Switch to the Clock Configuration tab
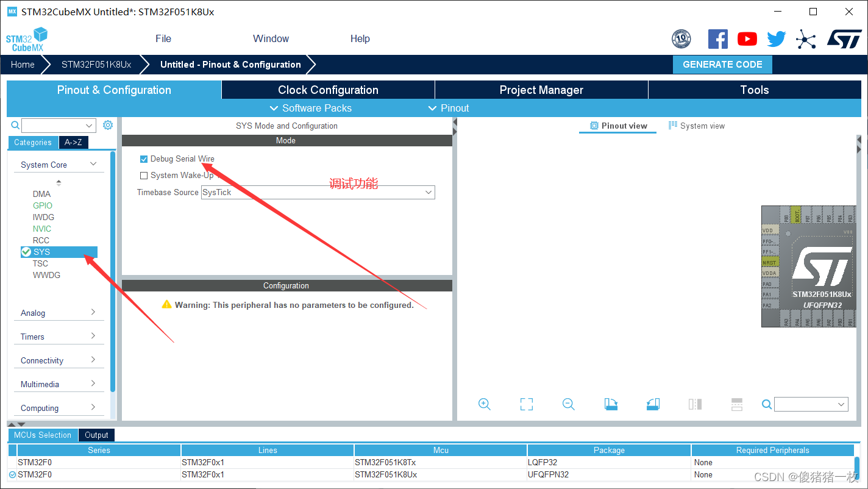The image size is (868, 489). pyautogui.click(x=328, y=90)
